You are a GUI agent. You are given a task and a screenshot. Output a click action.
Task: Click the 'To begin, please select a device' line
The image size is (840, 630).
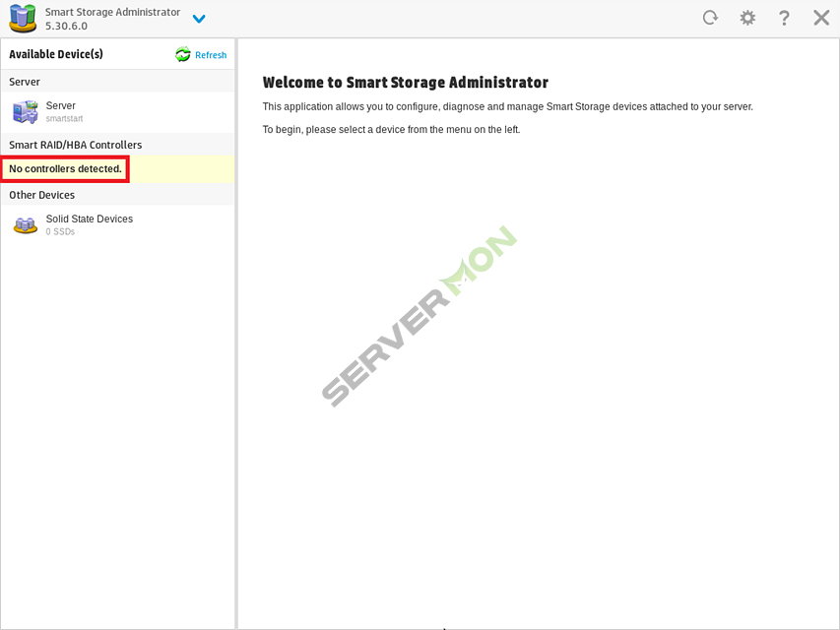[x=391, y=129]
